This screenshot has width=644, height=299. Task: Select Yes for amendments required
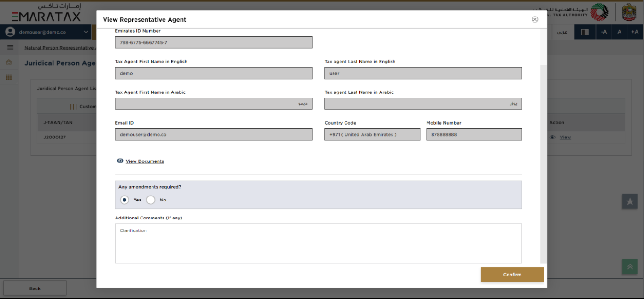click(x=124, y=200)
